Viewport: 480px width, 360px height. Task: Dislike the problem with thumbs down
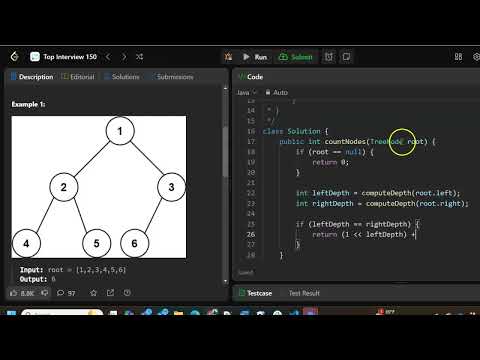[44, 293]
